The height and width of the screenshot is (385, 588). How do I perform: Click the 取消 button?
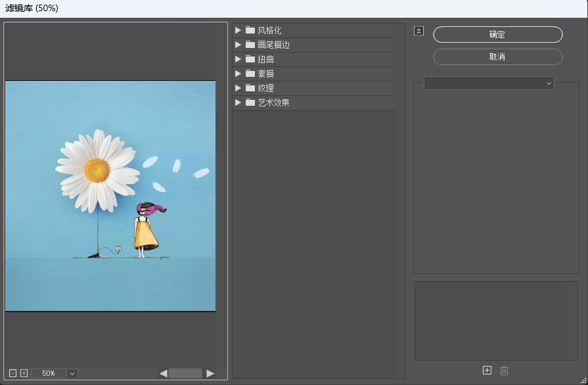(497, 57)
